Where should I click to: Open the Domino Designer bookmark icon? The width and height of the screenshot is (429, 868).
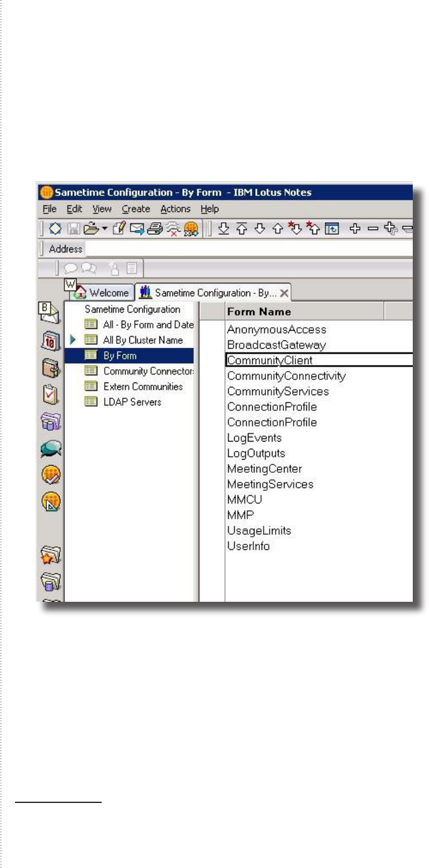(x=50, y=501)
